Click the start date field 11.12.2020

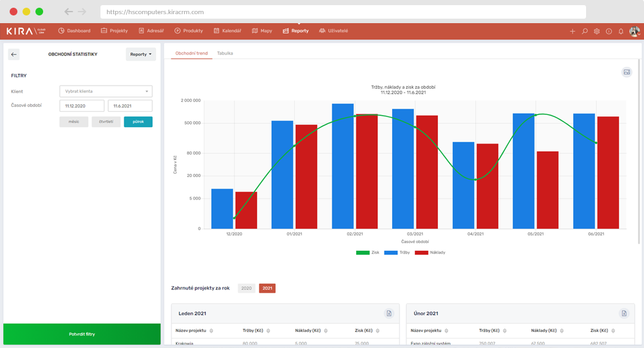[82, 106]
